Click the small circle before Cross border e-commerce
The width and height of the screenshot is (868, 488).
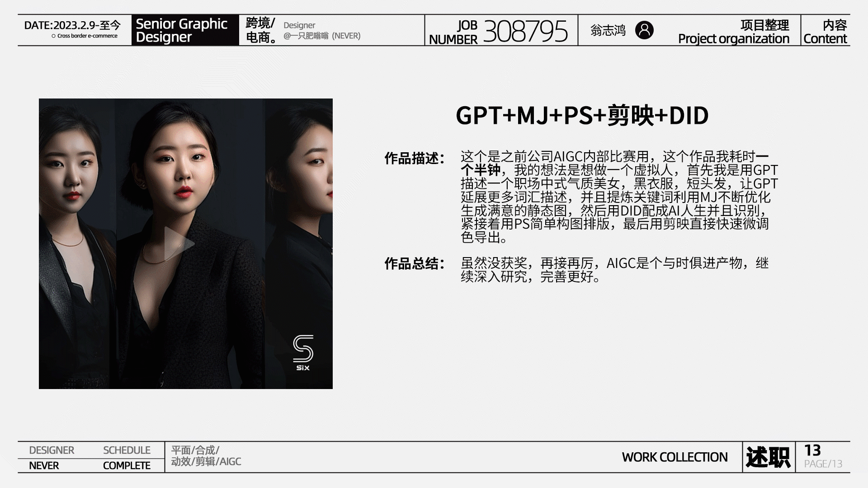coord(53,36)
